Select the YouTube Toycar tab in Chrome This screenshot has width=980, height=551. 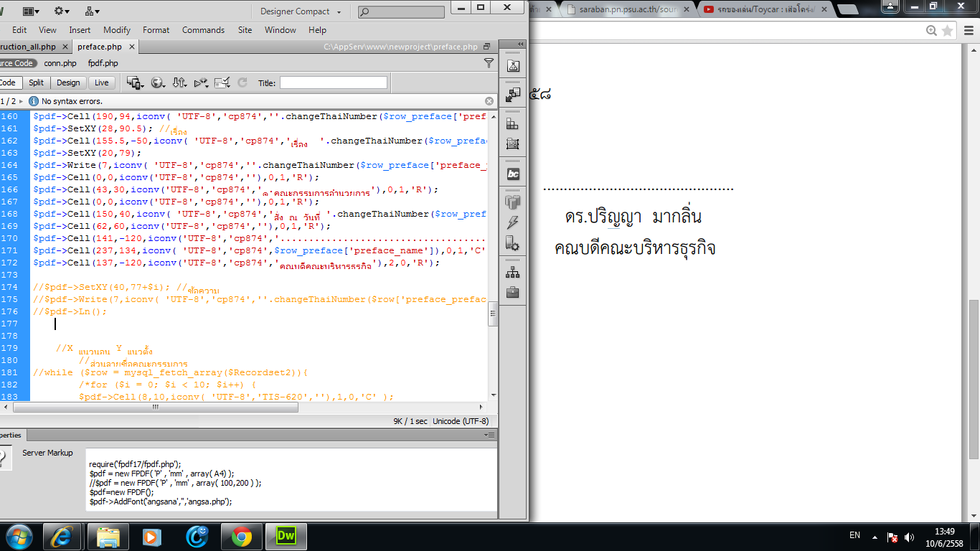click(x=766, y=9)
